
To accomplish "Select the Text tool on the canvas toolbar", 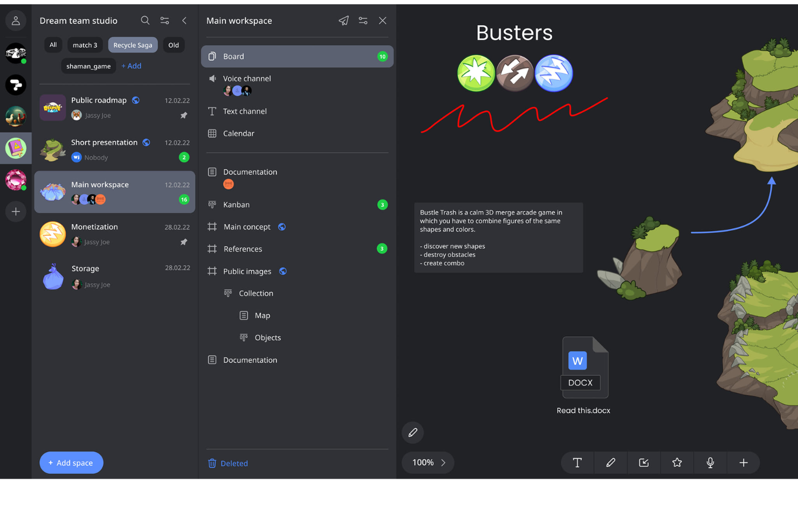I will [x=577, y=462].
